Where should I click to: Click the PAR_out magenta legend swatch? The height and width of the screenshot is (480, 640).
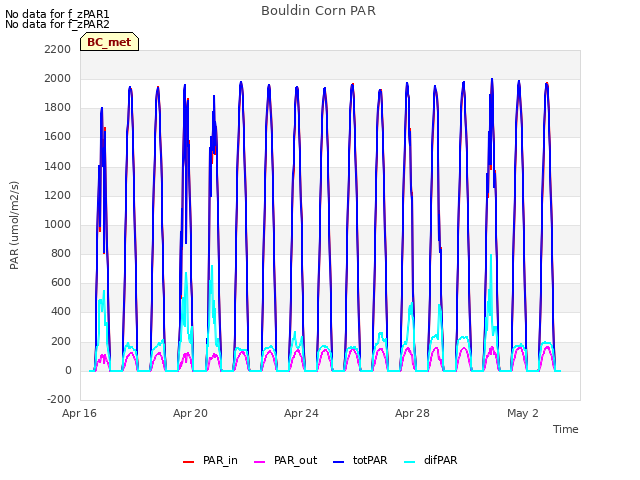coord(260,462)
